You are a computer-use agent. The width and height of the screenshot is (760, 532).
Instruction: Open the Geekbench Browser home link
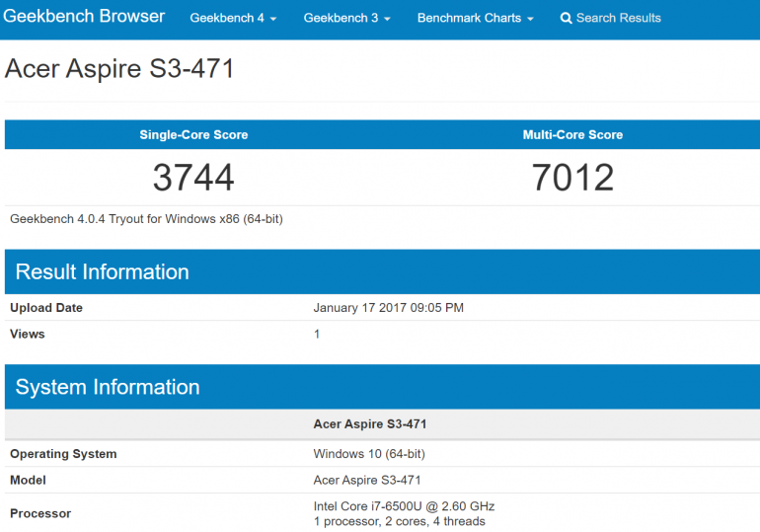pos(84,17)
